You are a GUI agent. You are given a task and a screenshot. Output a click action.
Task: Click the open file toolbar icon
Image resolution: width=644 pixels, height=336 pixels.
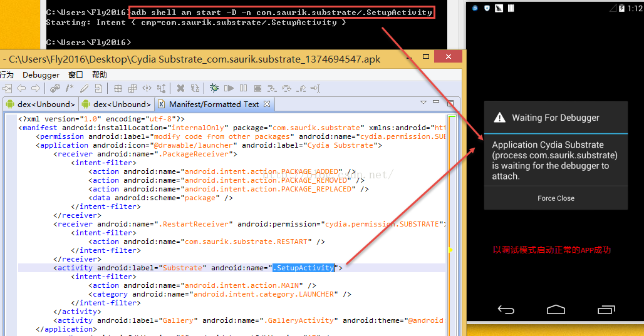tap(7, 88)
